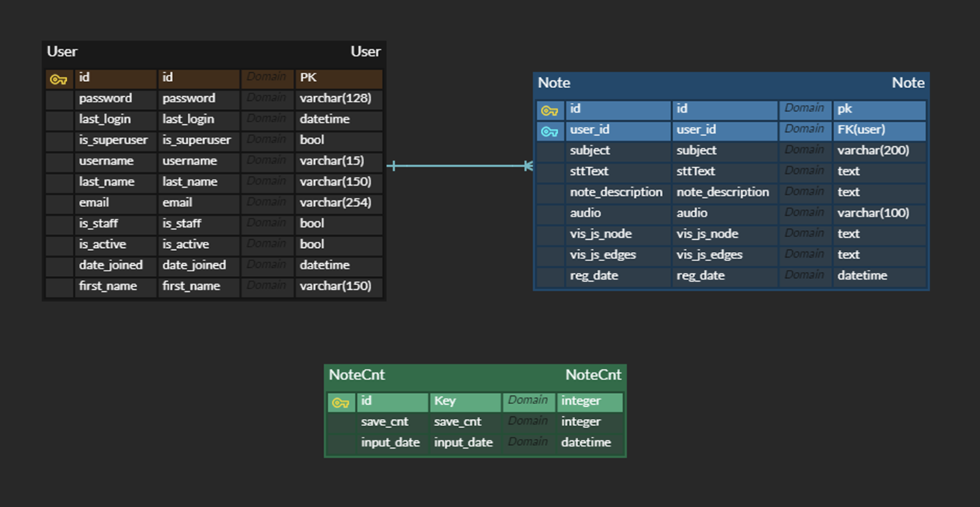Select the Domain cell in the is_active row

pos(267,244)
